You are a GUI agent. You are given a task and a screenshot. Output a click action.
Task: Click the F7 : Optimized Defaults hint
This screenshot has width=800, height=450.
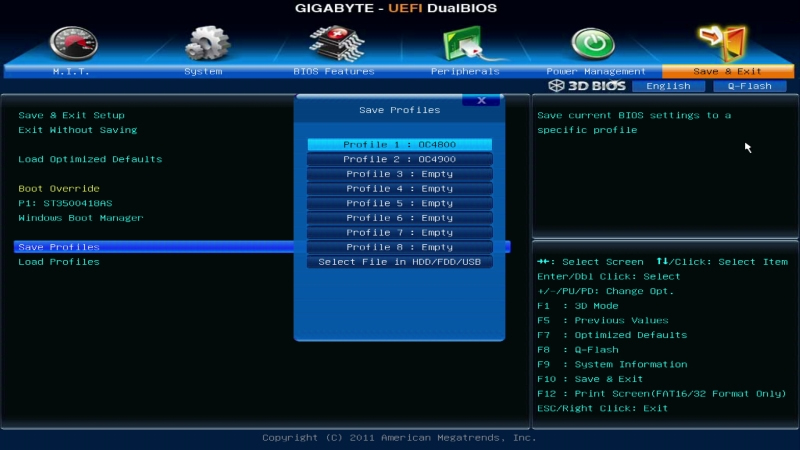click(x=612, y=335)
